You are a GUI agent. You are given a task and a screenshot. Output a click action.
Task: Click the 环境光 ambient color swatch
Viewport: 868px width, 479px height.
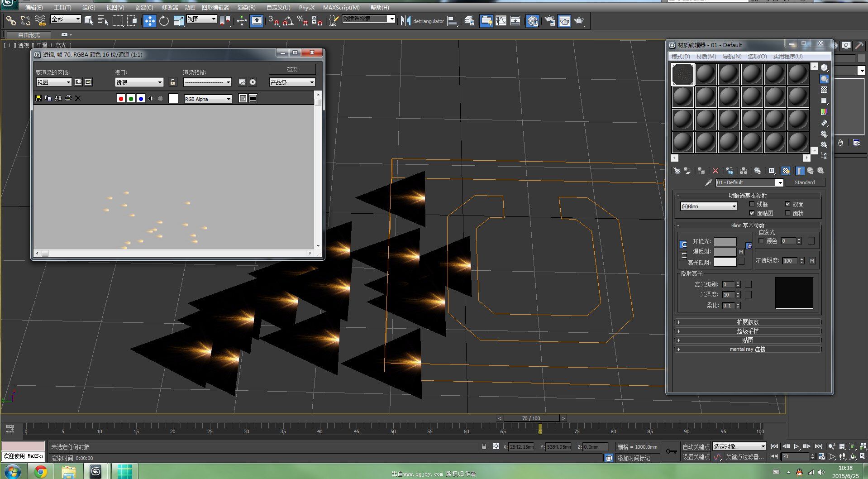pos(725,242)
